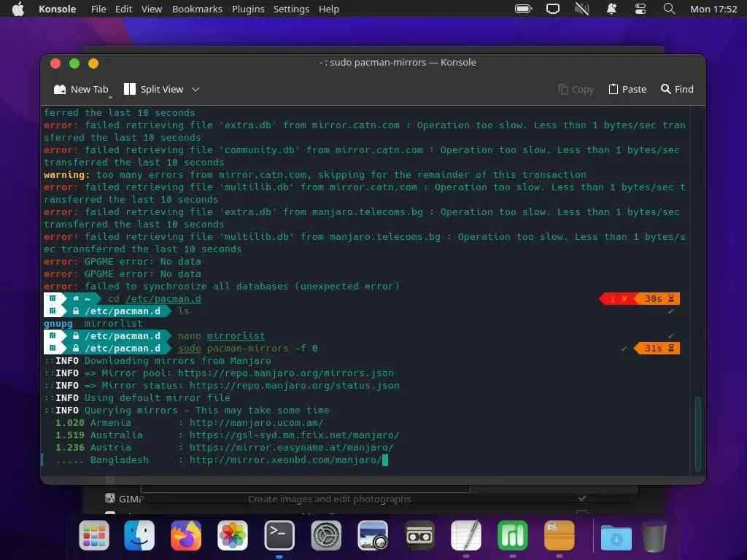The width and height of the screenshot is (747, 560).
Task: Click the New Tab button
Action: [81, 89]
